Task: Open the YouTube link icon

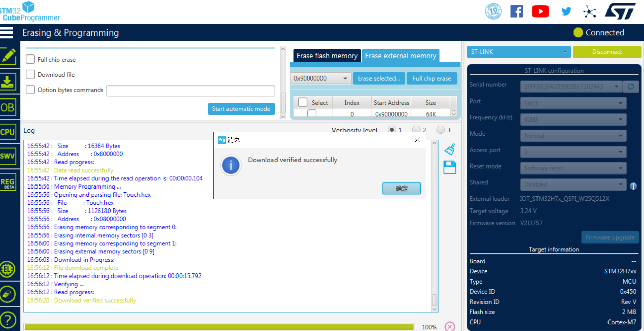Action: tap(540, 12)
